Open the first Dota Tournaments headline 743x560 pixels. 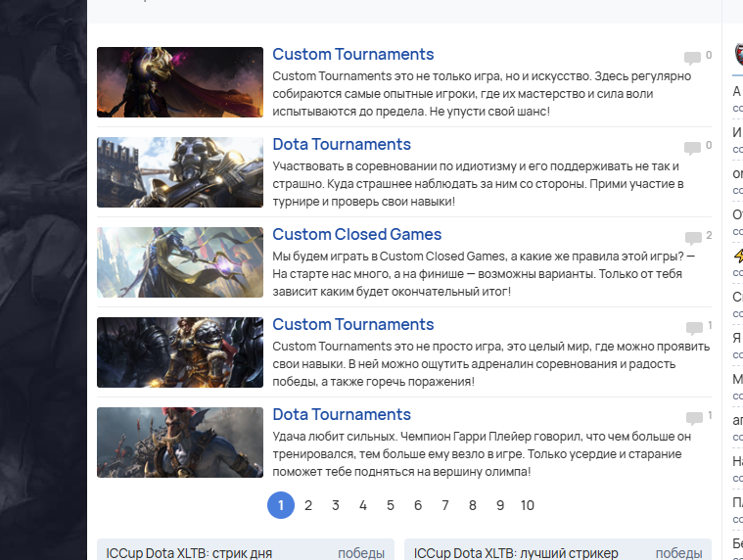pyautogui.click(x=342, y=144)
